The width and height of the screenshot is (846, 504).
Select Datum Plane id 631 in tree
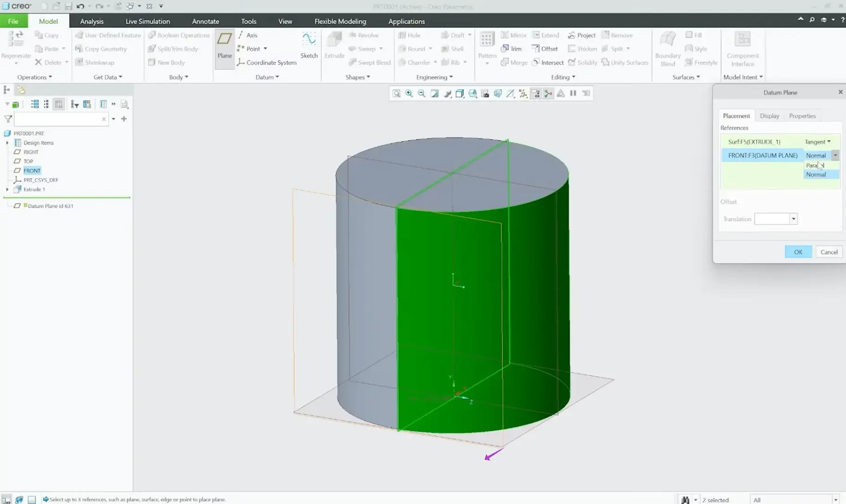click(x=50, y=206)
